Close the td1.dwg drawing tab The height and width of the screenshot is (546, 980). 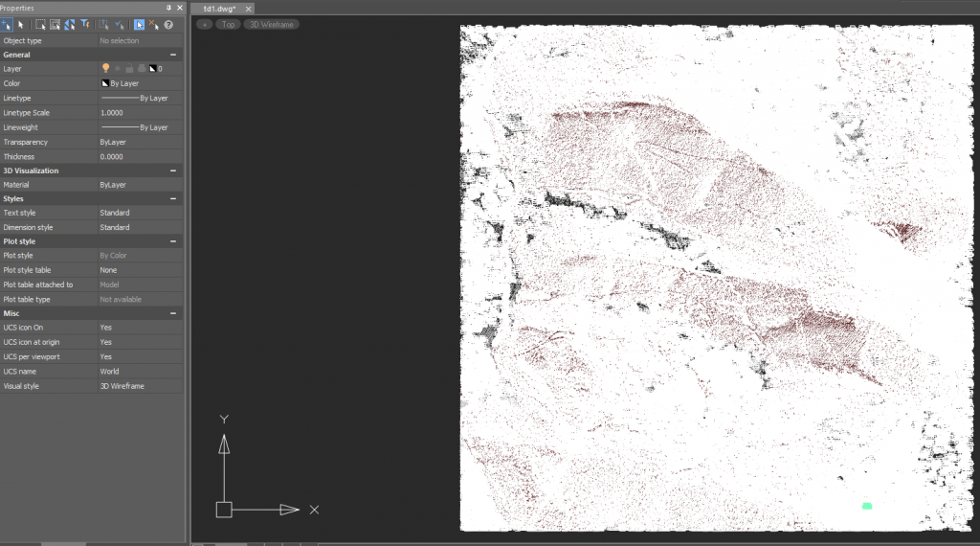[x=246, y=9]
